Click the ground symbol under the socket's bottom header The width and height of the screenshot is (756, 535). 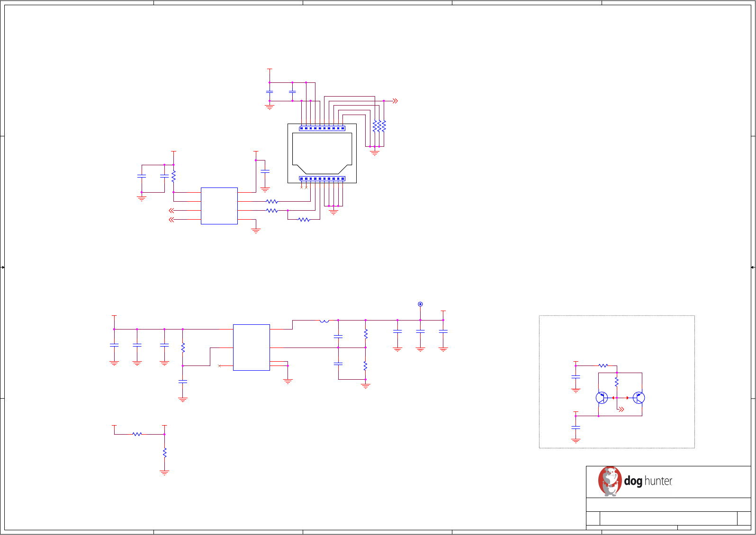click(x=333, y=213)
